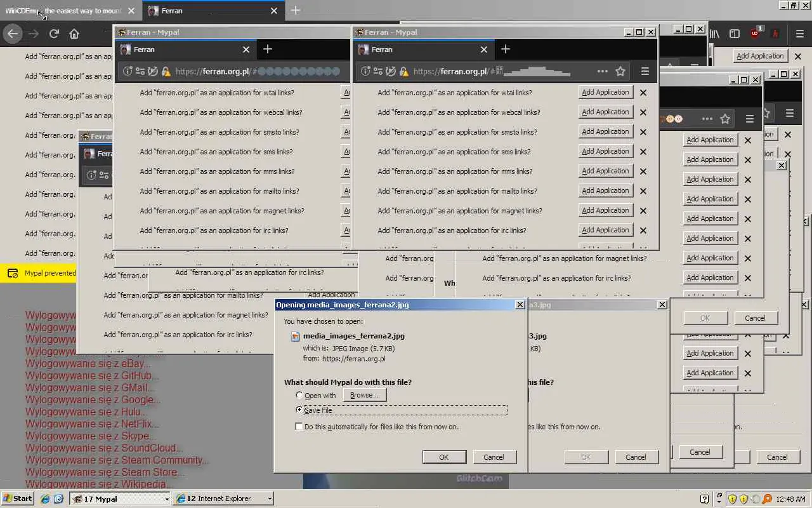This screenshot has width=812, height=508.
Task: Click 'Wylogowywanie się z Steam Store...' text
Action: point(105,472)
